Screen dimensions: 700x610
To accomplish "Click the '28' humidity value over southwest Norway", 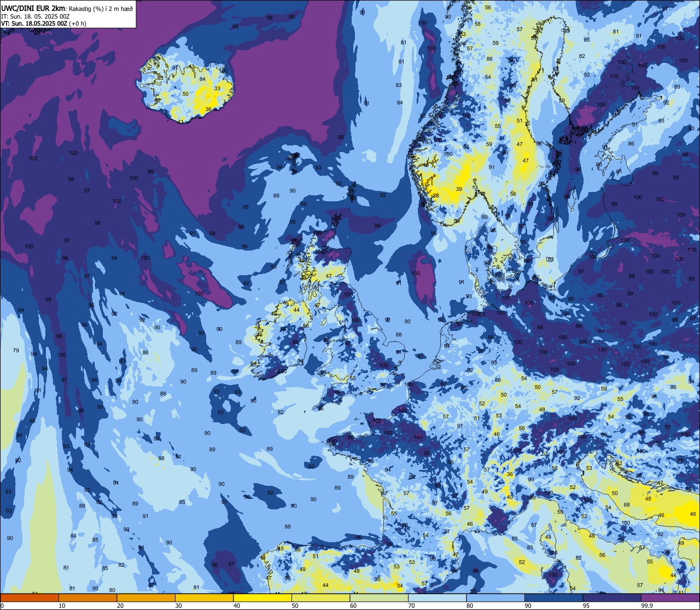I will point(436,195).
